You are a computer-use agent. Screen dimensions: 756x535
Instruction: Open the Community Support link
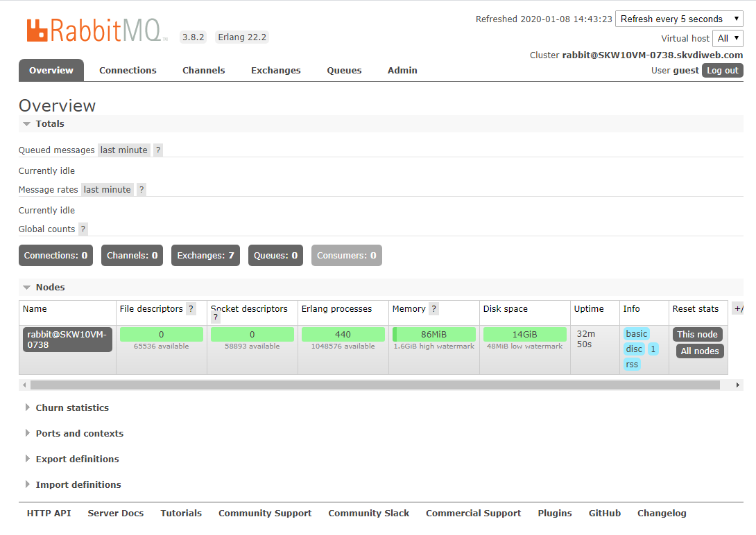point(265,513)
